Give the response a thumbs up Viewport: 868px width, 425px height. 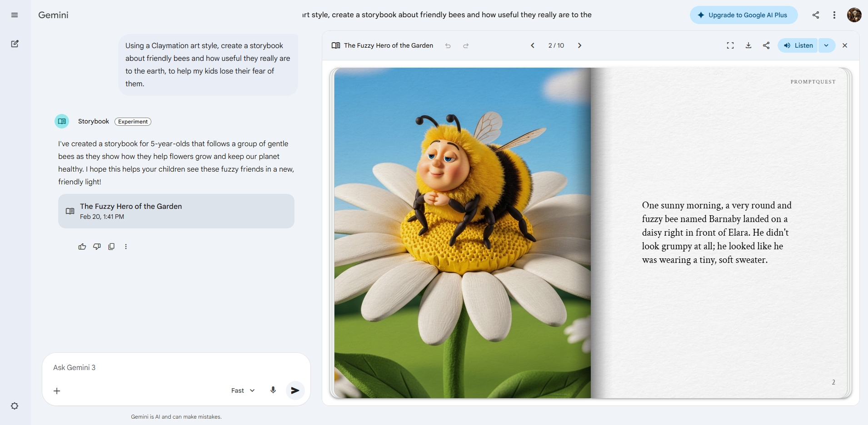pyautogui.click(x=82, y=247)
